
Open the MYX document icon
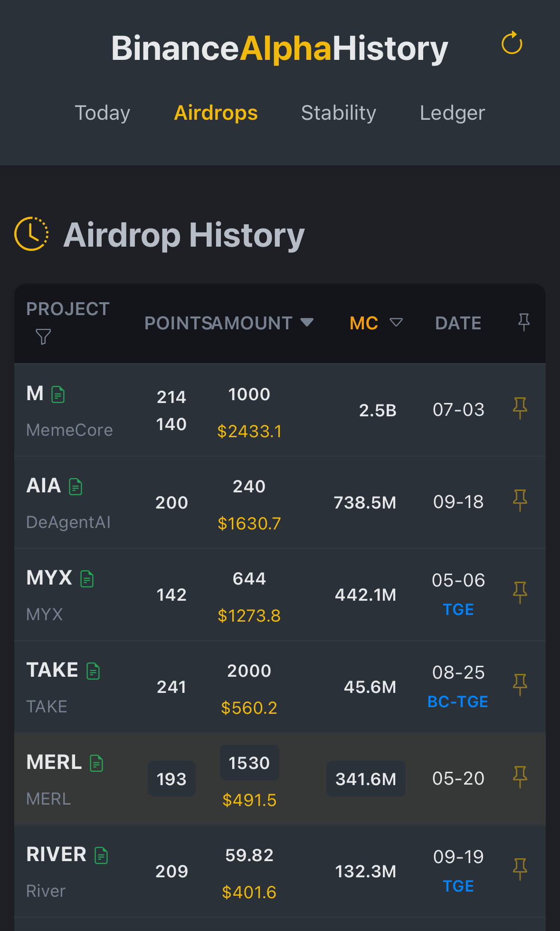point(87,579)
